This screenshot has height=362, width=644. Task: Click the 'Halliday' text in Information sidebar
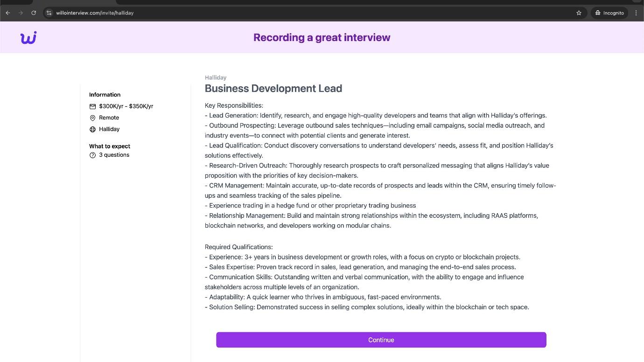coord(109,129)
